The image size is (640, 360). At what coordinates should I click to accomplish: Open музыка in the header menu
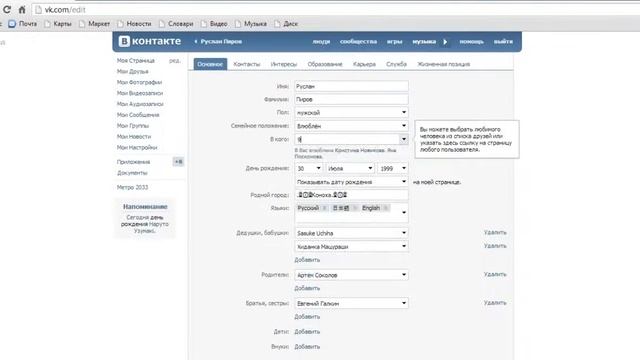(424, 42)
